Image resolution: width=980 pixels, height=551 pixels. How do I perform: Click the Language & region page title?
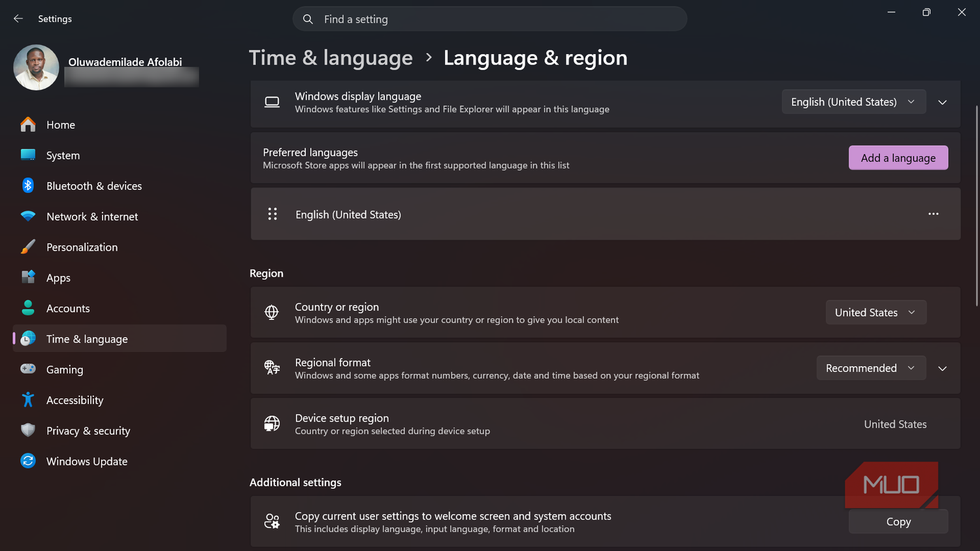(x=535, y=58)
